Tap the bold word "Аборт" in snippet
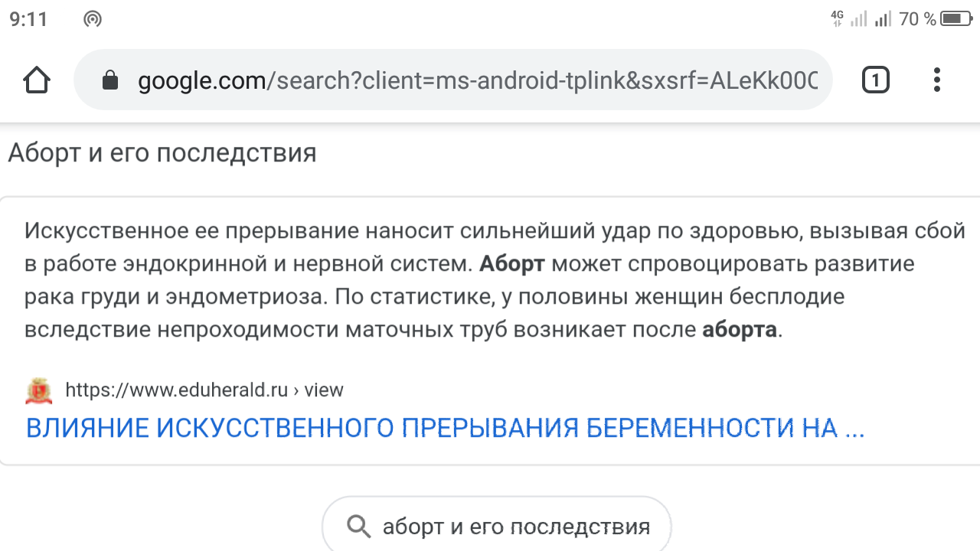This screenshot has height=551, width=980. 512,264
